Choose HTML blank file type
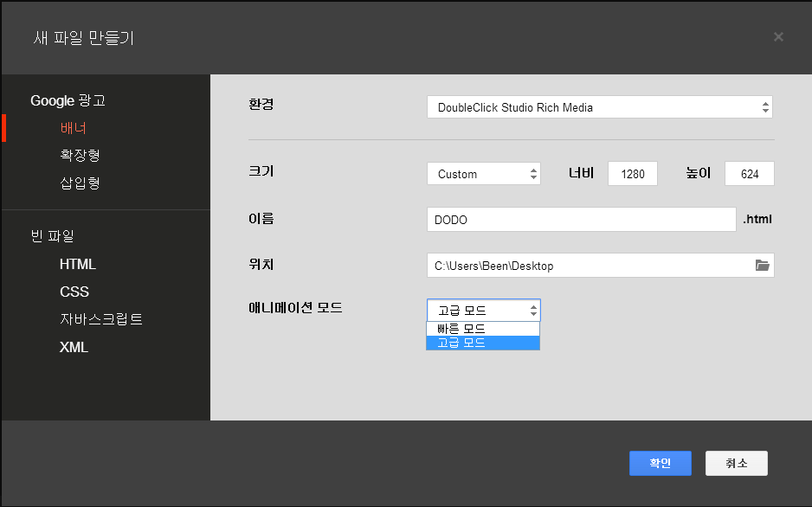 pos(78,264)
